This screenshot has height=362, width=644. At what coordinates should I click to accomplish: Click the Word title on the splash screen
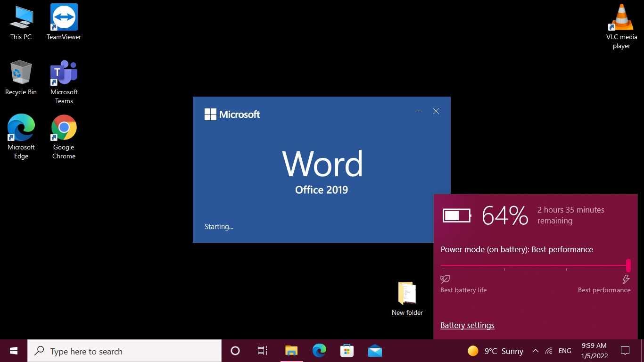323,164
